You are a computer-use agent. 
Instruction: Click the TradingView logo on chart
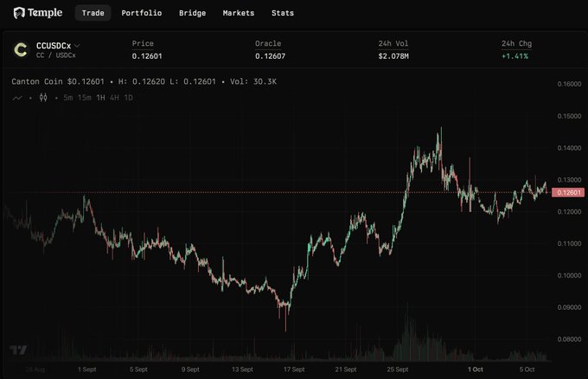[18, 350]
